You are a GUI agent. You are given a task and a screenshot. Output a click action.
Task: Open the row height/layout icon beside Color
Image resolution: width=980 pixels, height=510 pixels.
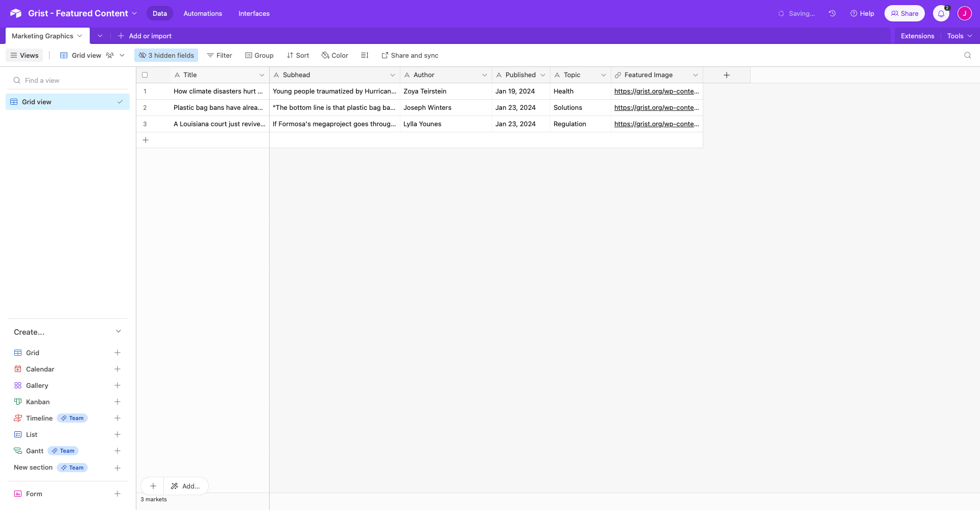point(364,55)
